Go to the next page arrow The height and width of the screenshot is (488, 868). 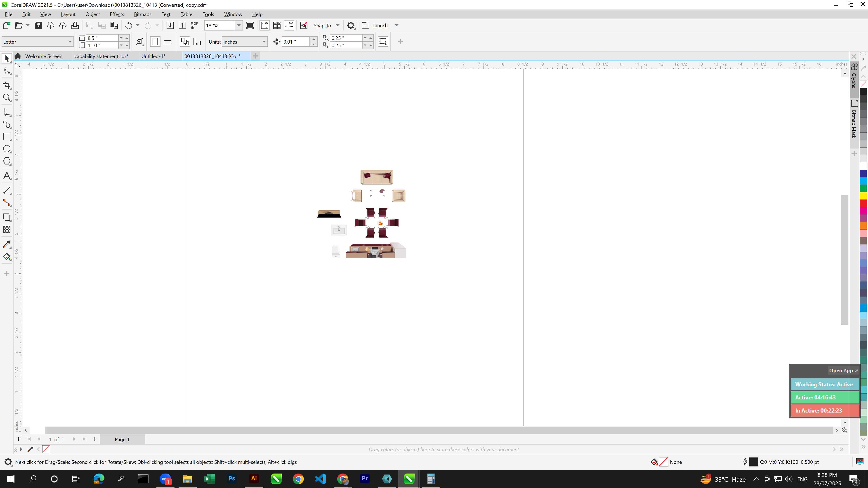click(74, 439)
